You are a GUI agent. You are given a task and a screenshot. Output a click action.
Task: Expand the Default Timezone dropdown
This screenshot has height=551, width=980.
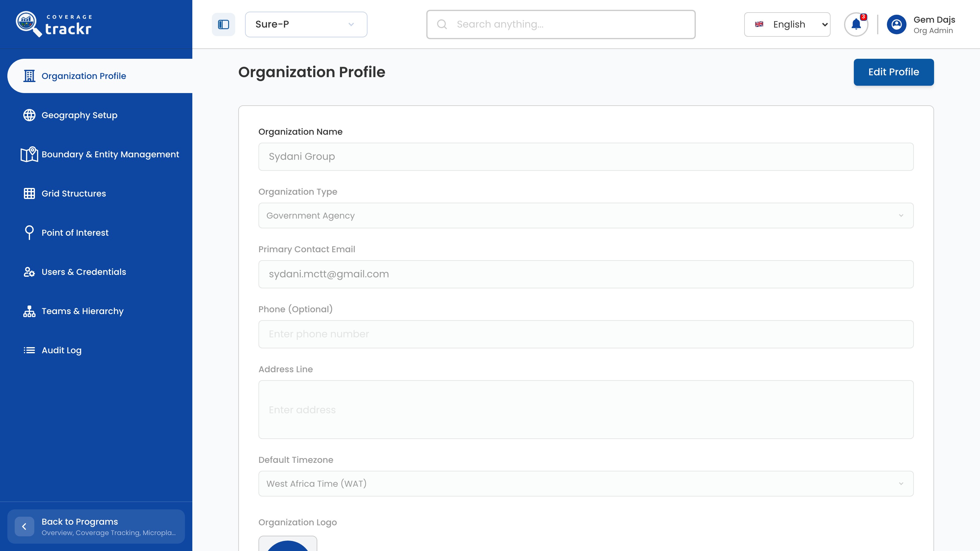586,483
